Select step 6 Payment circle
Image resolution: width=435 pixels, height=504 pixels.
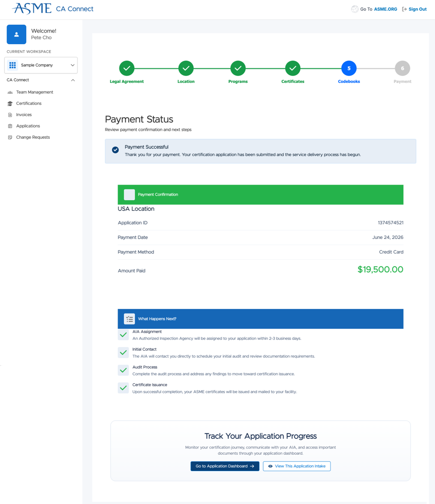tap(403, 69)
